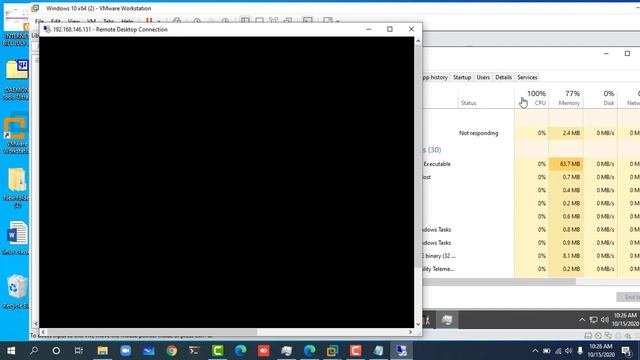
Task: Open Recycle Bin desktop icon
Action: 16,291
